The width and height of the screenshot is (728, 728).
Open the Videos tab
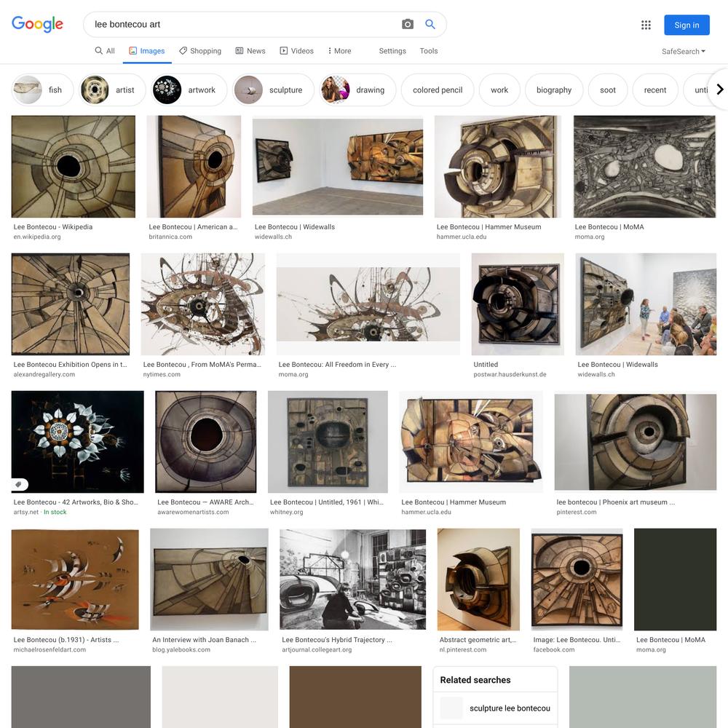pyautogui.click(x=297, y=51)
